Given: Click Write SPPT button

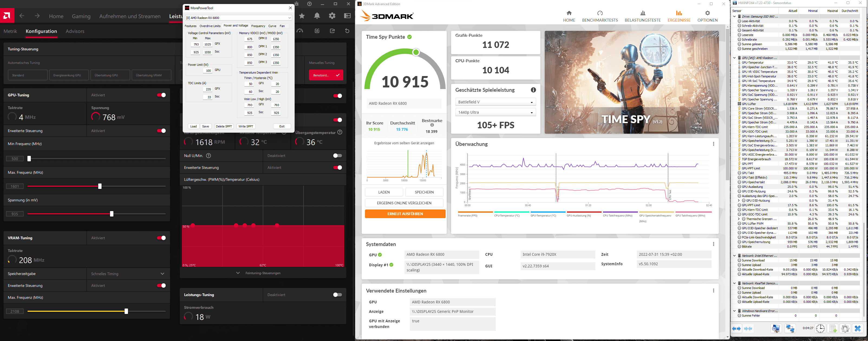Looking at the screenshot, I should click(x=246, y=126).
